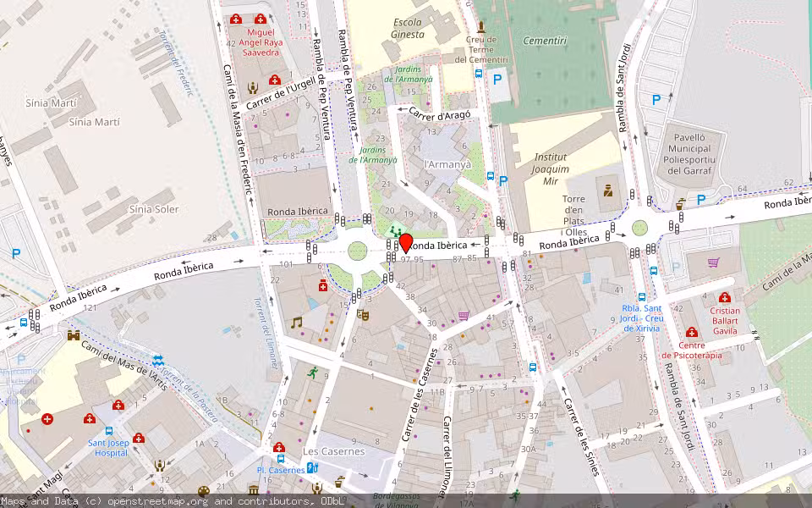Select the Pl. Casernes bus stop icon
The height and width of the screenshot is (508, 812).
click(281, 459)
